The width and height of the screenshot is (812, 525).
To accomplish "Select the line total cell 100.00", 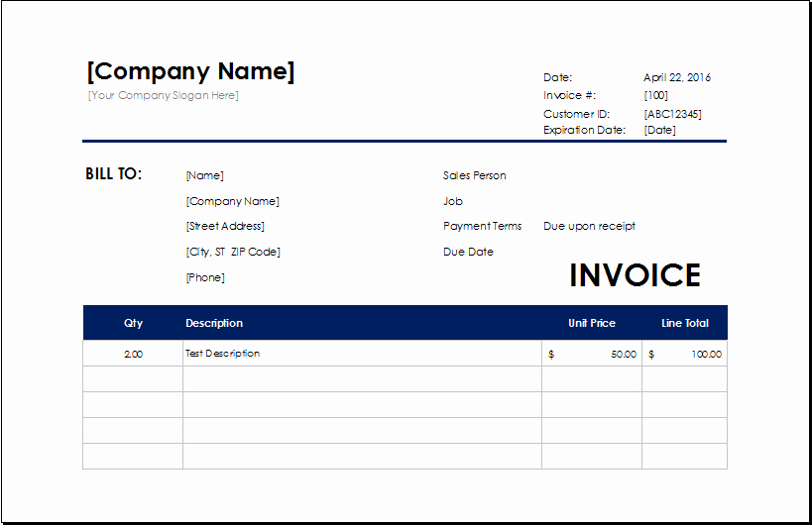I will click(685, 354).
